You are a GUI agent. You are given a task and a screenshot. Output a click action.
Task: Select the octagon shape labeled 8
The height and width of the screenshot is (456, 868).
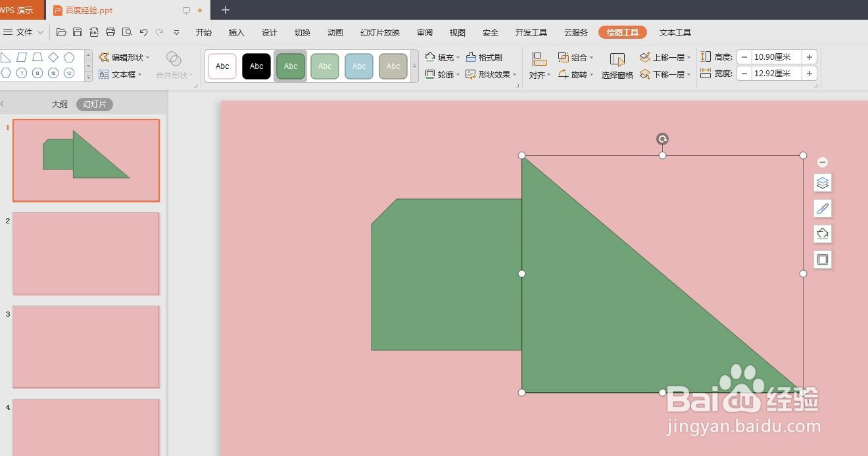[37, 73]
